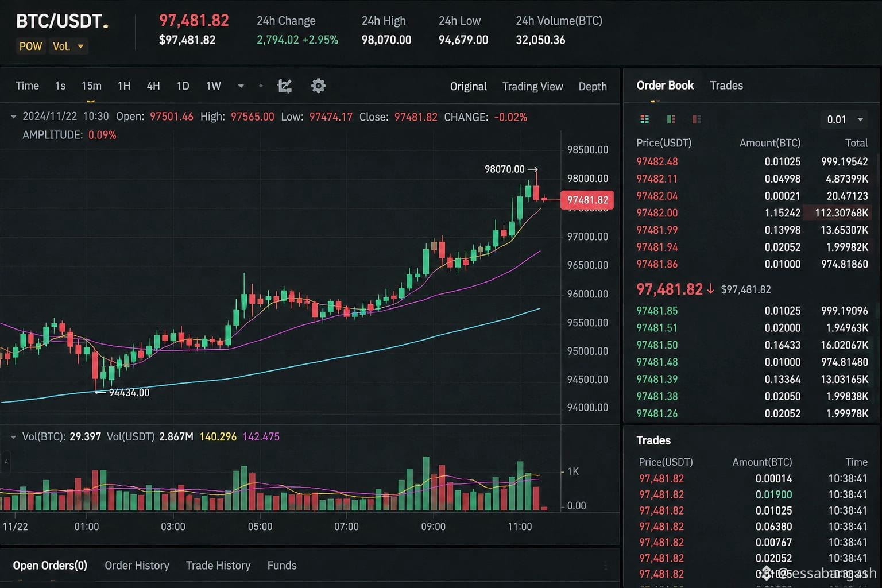Select the 1D interval
Image resolution: width=882 pixels, height=588 pixels.
pos(183,86)
